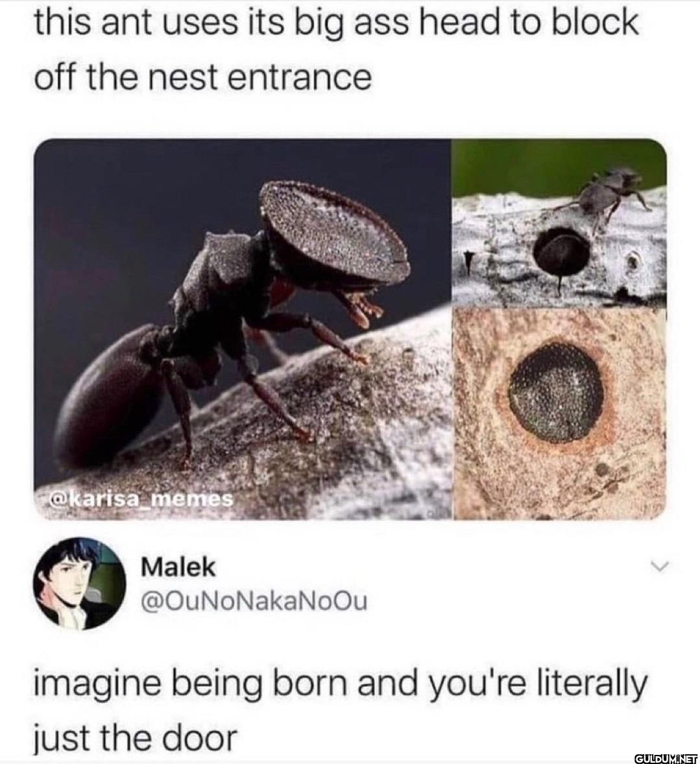Viewport: 700px width, 764px height.
Task: Click the ant's disc-shaped head
Action: click(333, 226)
